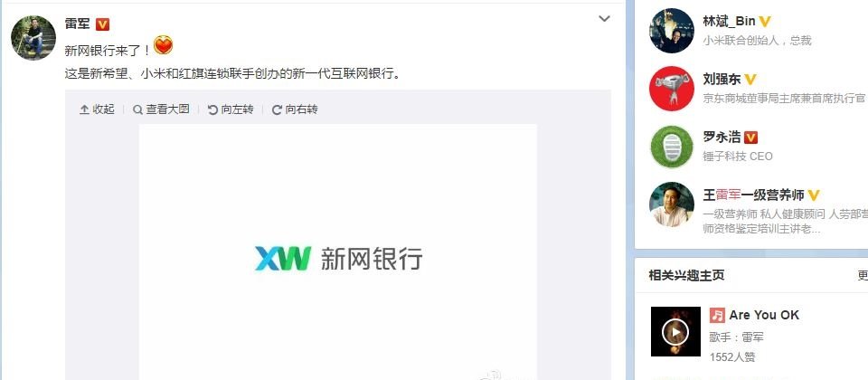
Task: Play the Are You OK song
Action: click(675, 331)
